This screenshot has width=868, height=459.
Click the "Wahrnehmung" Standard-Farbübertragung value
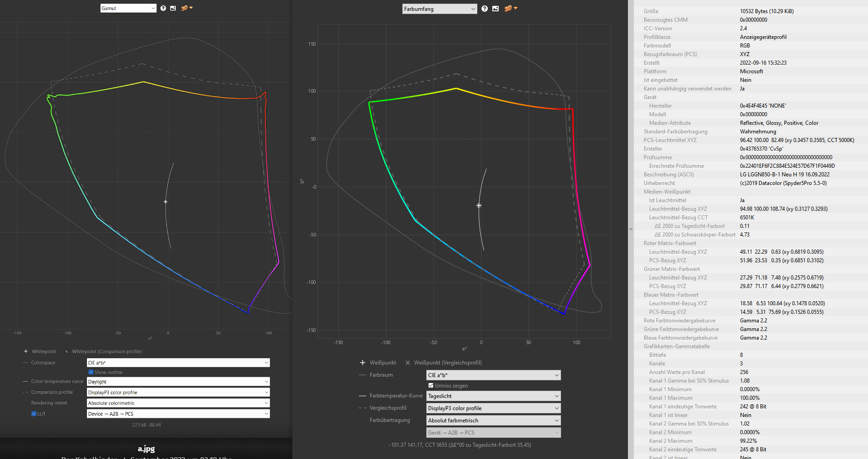click(758, 132)
